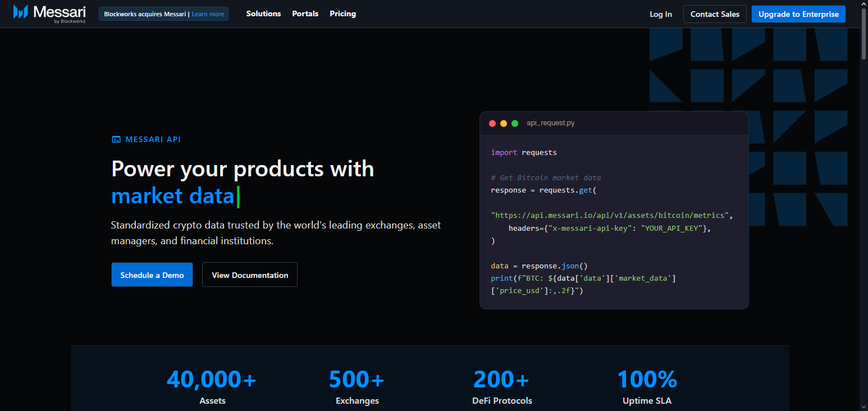Click 'Blockworks acquires Messari' banner text
The image size is (868, 411).
pyautogui.click(x=145, y=14)
